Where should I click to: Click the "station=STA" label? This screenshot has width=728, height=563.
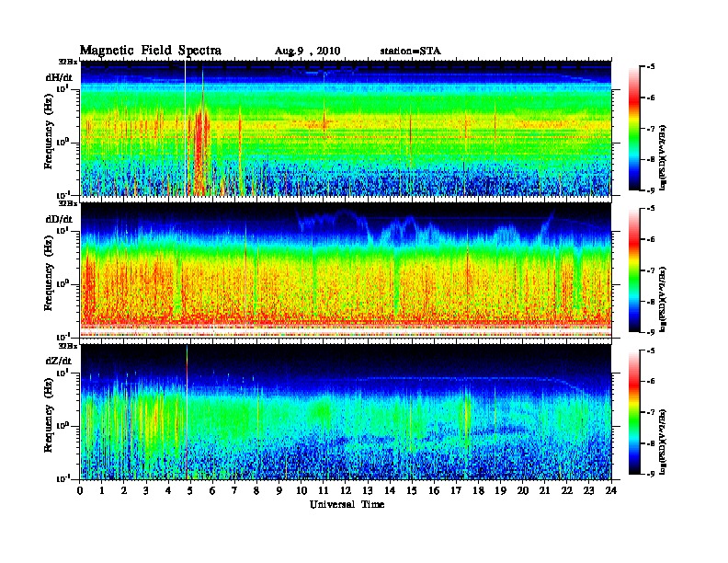click(410, 51)
